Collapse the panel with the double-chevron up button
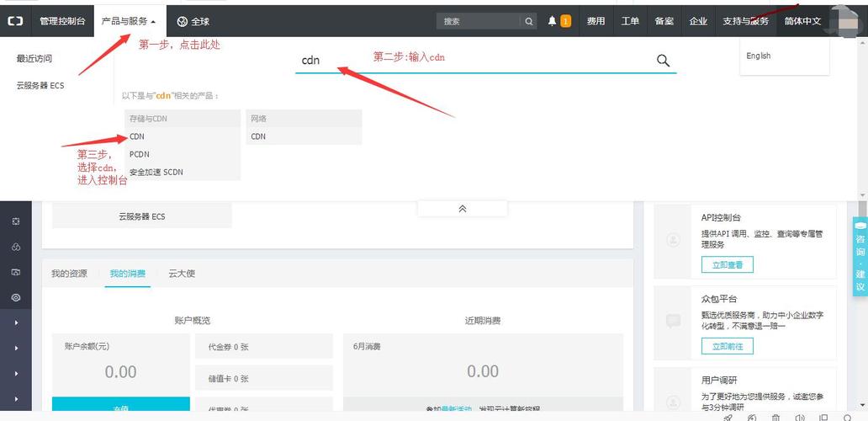 [463, 209]
